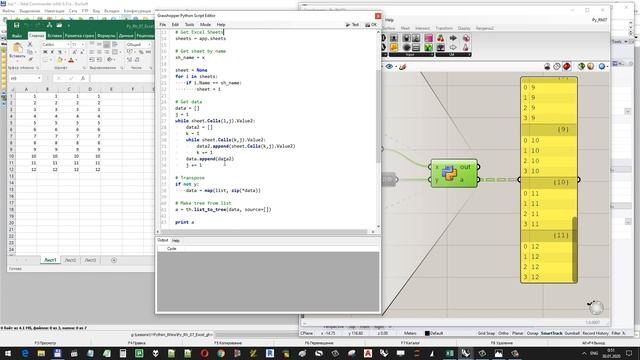This screenshot has height=360, width=640.
Task: Toggle bold formatting in Excel ribbon
Action: tap(45, 52)
